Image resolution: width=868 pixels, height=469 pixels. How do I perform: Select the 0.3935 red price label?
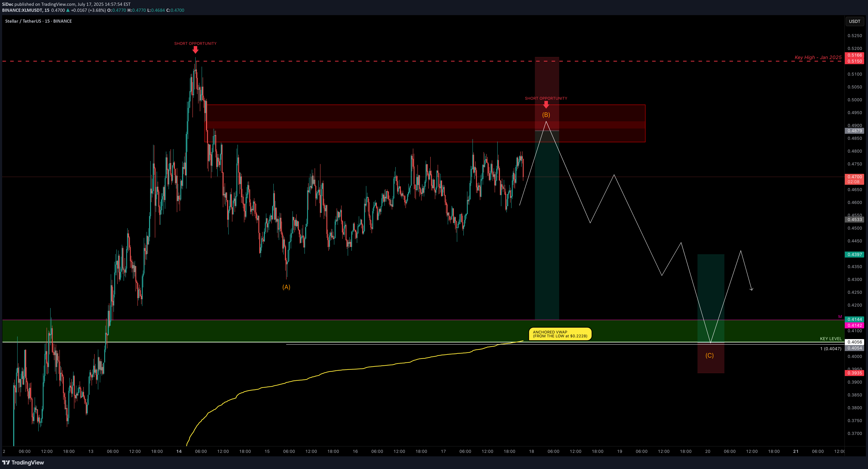tap(854, 373)
